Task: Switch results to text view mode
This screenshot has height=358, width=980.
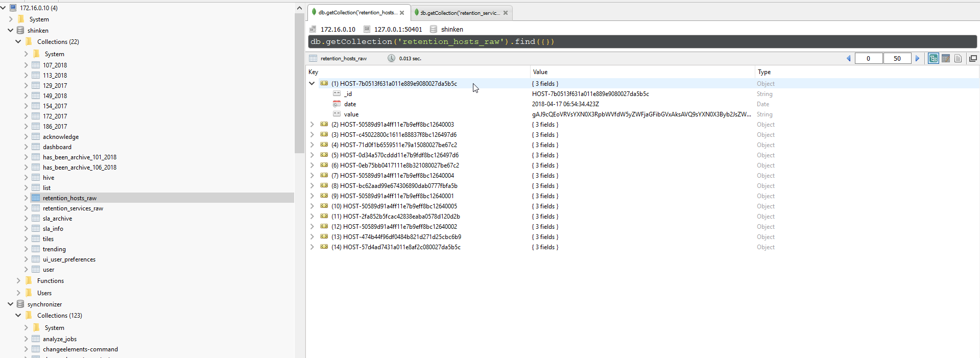Action: tap(958, 59)
